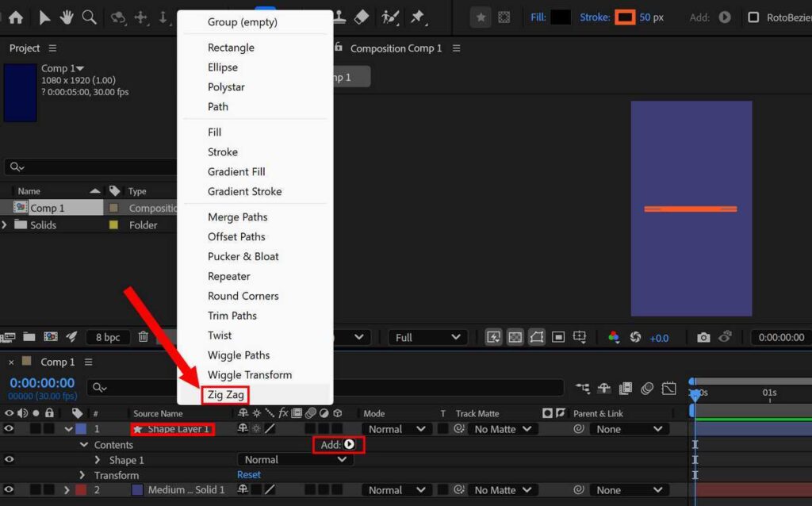
Task: Choose Wiggle Paths from the menu
Action: [x=239, y=355]
